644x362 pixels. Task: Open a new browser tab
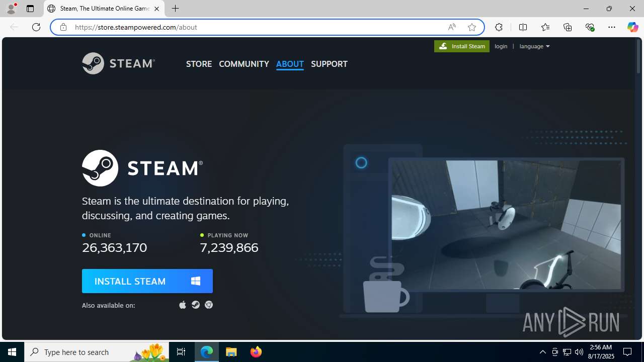[x=175, y=9]
